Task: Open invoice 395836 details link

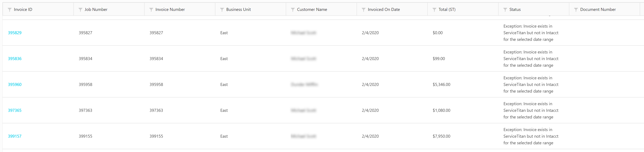Action: (x=15, y=59)
